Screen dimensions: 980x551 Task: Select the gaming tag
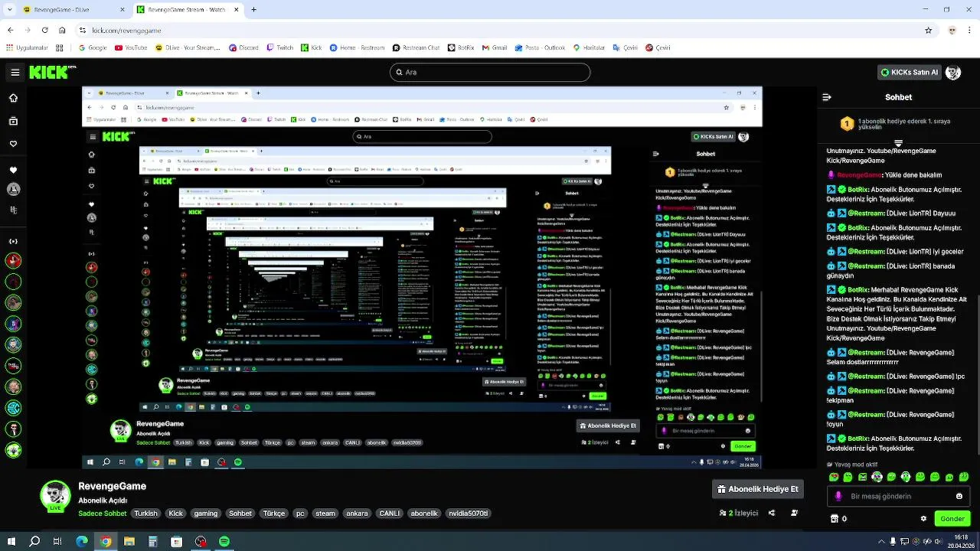(205, 514)
